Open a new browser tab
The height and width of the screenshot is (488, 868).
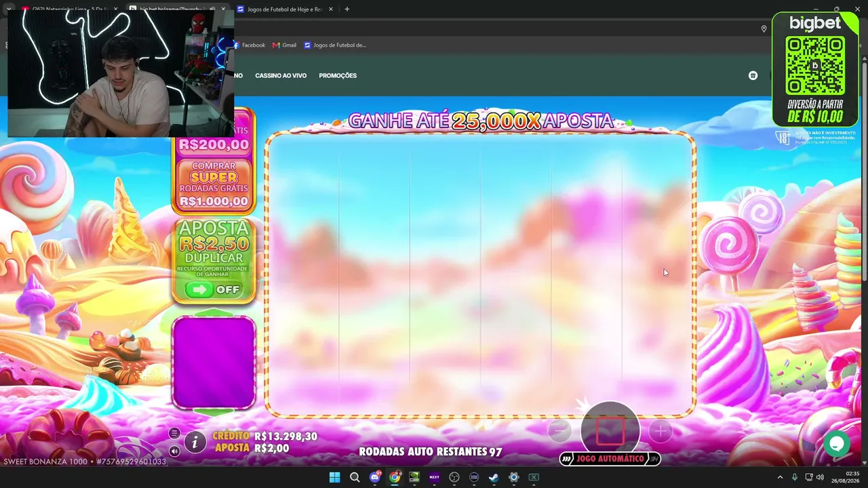click(347, 9)
